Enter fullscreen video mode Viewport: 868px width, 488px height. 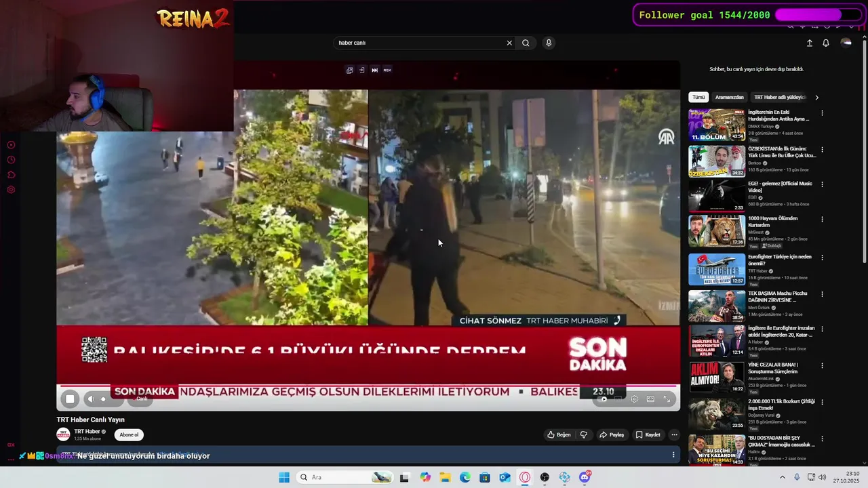point(667,399)
